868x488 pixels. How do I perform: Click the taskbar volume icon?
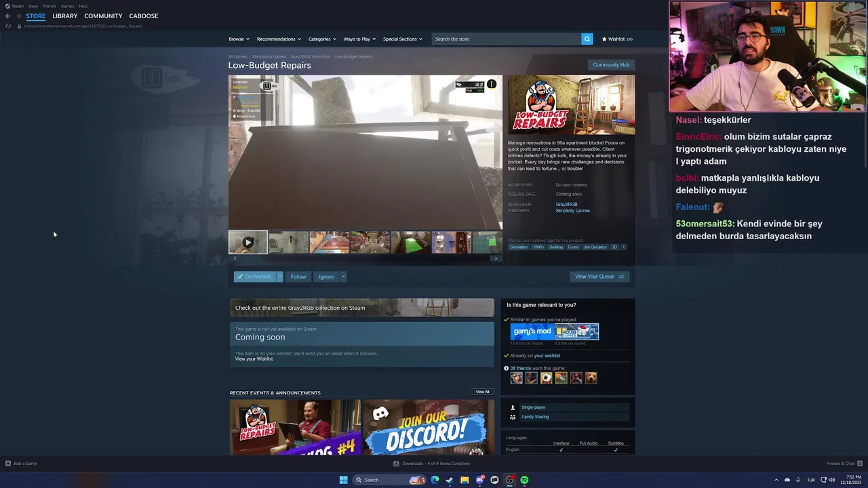pyautogui.click(x=832, y=480)
